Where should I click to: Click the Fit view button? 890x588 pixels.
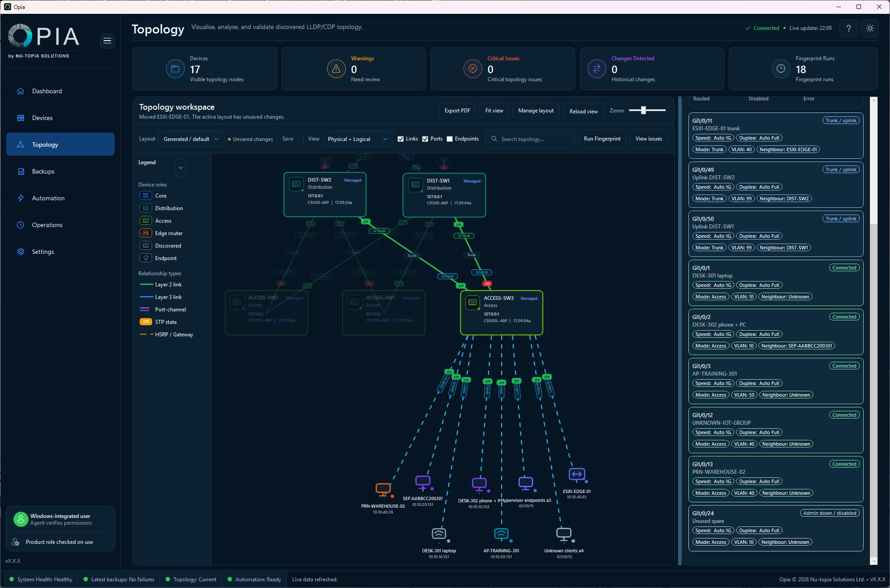point(494,111)
